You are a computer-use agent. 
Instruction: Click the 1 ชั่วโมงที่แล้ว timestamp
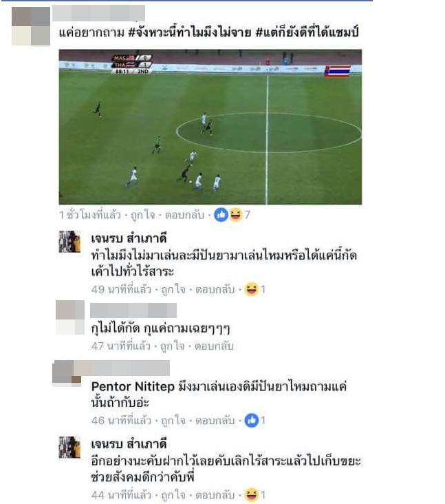(90, 215)
